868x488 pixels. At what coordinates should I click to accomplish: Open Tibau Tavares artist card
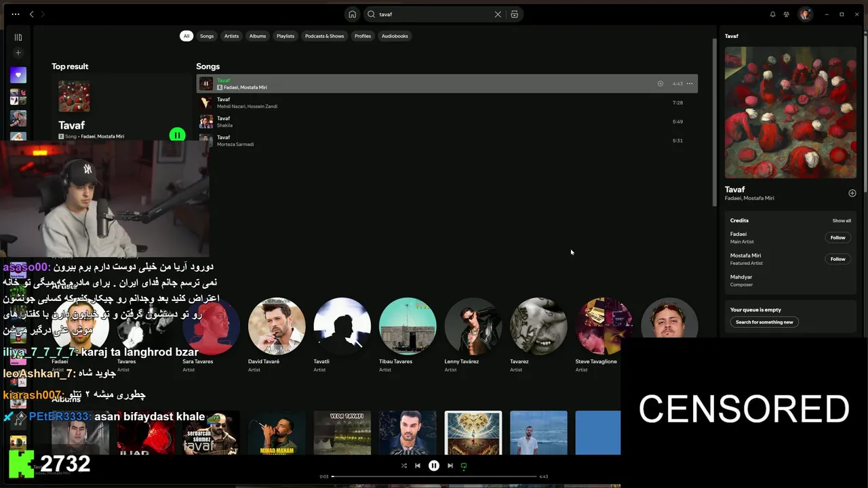pos(408,333)
